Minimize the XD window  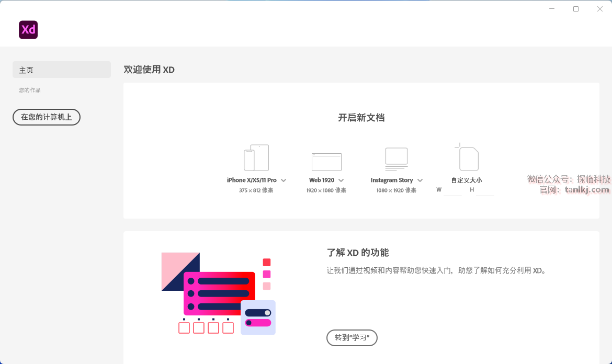tap(552, 9)
